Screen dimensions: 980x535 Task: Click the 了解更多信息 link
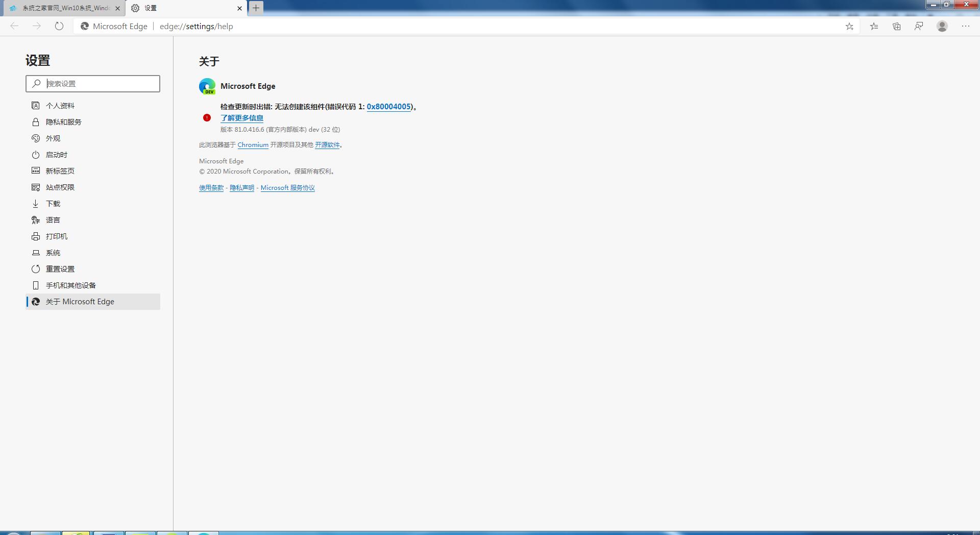coord(241,118)
